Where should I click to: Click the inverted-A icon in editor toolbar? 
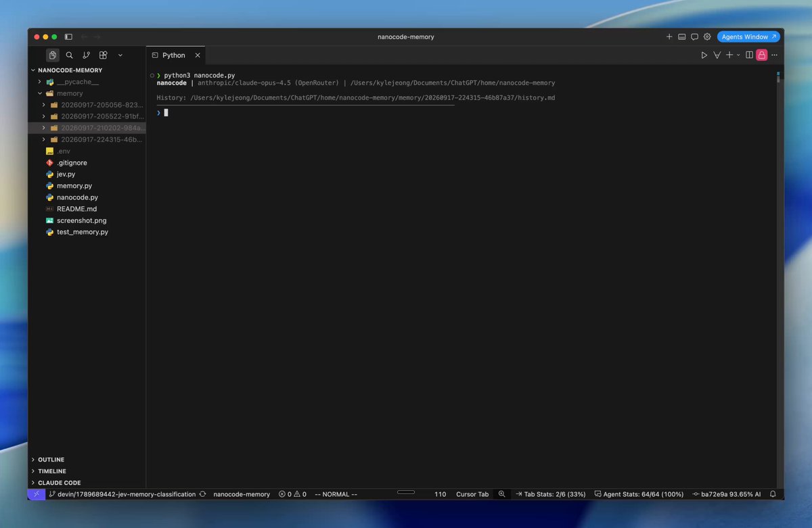pos(717,55)
